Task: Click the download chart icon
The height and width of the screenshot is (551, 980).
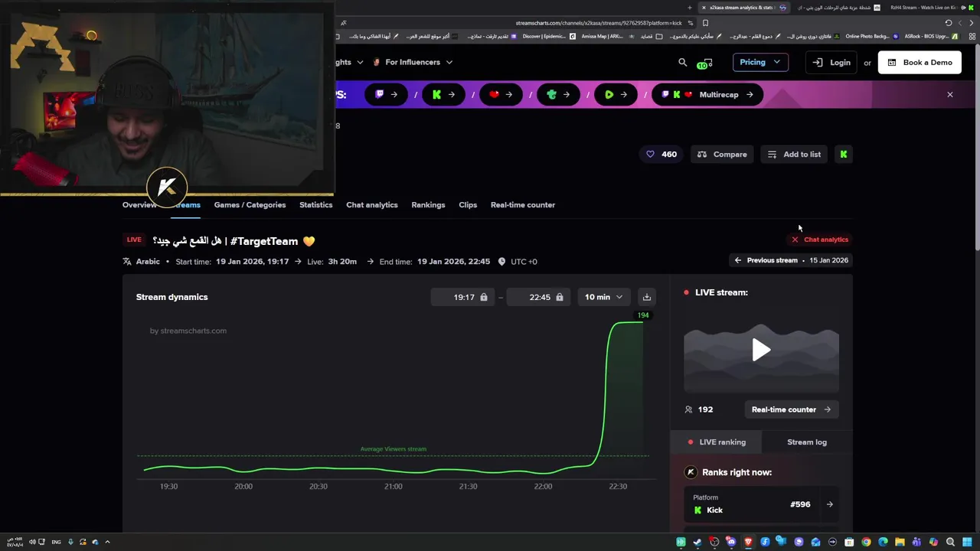Action: 647,297
